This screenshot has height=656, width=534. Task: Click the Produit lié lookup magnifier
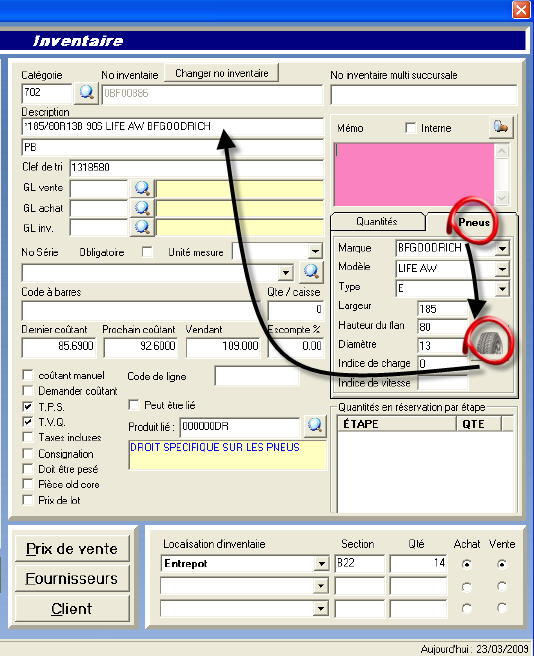pos(315,425)
